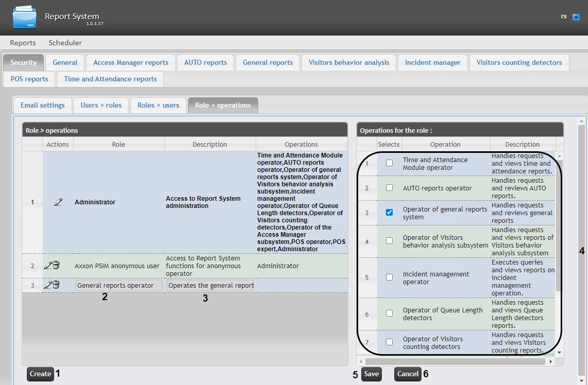Save the role operations

(x=371, y=374)
